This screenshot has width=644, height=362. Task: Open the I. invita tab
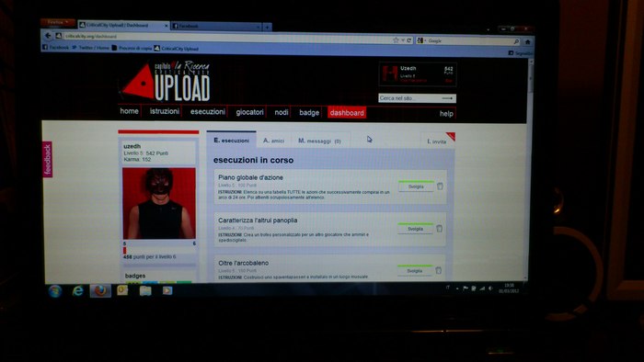click(437, 141)
